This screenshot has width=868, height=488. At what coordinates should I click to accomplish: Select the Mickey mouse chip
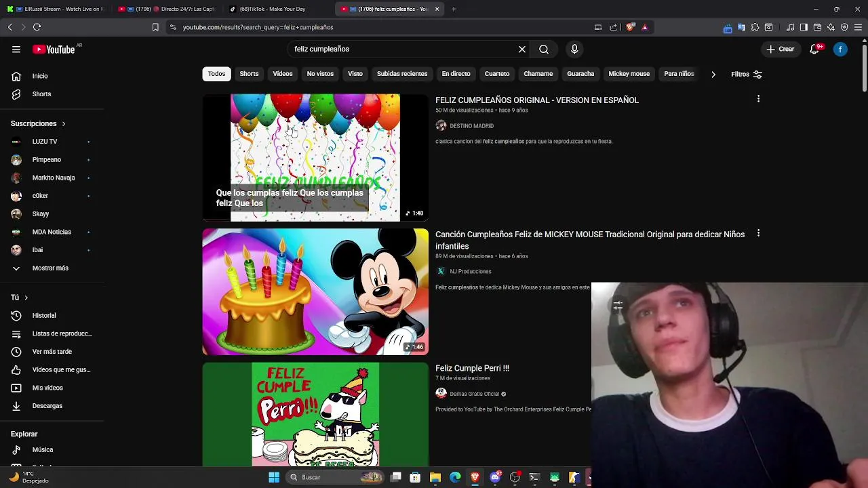629,74
